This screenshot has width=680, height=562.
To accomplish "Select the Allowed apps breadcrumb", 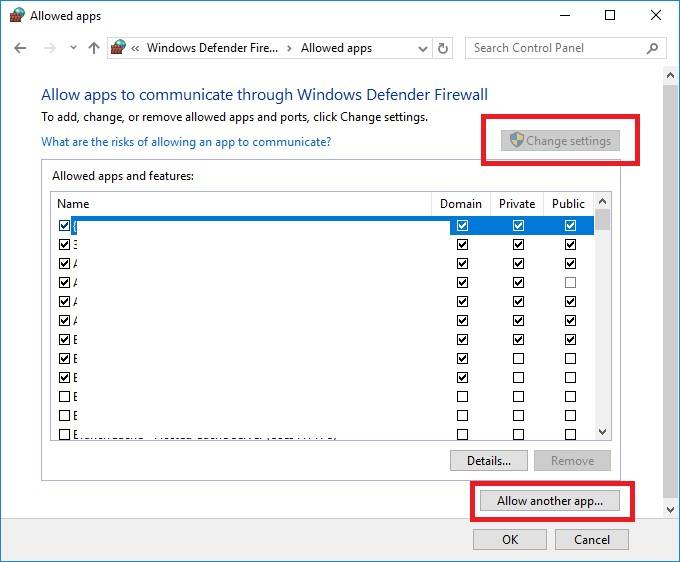I will 336,48.
